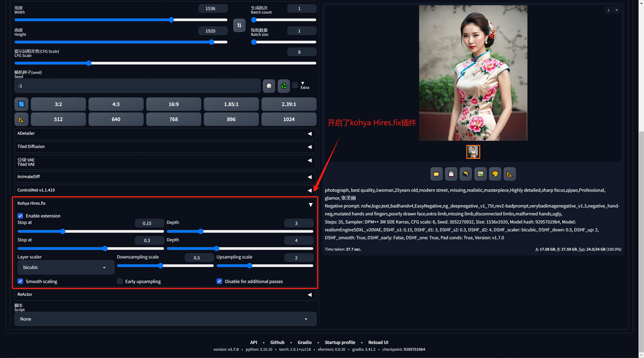Select the 16:9 aspect ratio preset
The width and height of the screenshot is (644, 358).
[173, 104]
